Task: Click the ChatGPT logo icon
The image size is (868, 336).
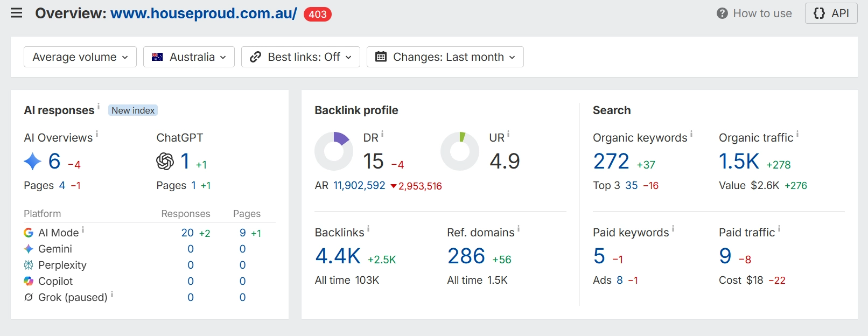Action: click(x=165, y=161)
